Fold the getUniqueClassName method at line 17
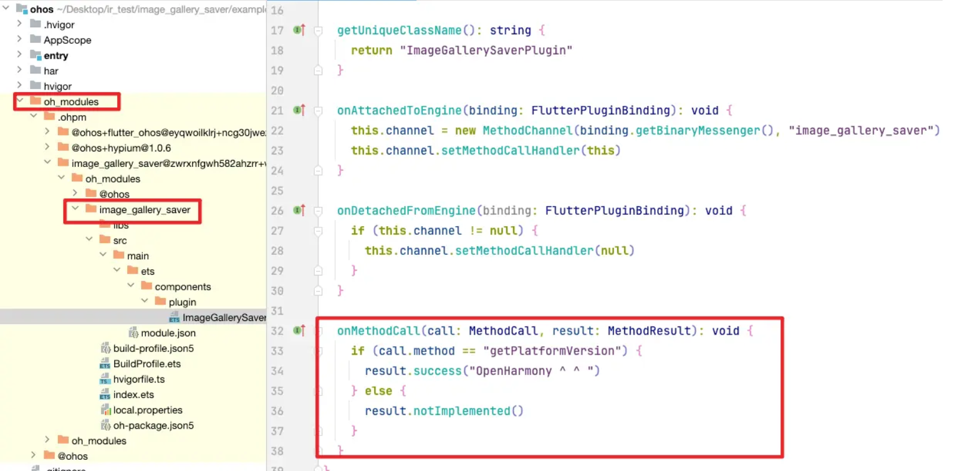The width and height of the screenshot is (980, 471). [x=318, y=31]
